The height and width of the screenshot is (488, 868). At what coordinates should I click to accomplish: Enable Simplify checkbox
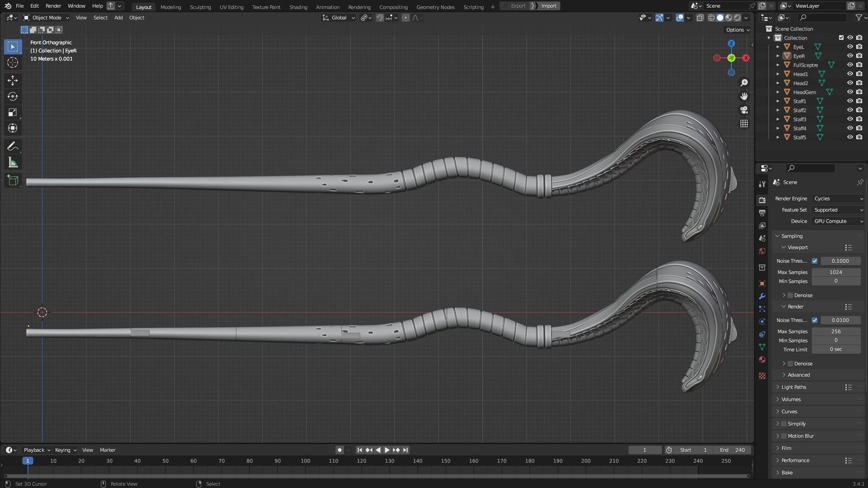click(784, 424)
